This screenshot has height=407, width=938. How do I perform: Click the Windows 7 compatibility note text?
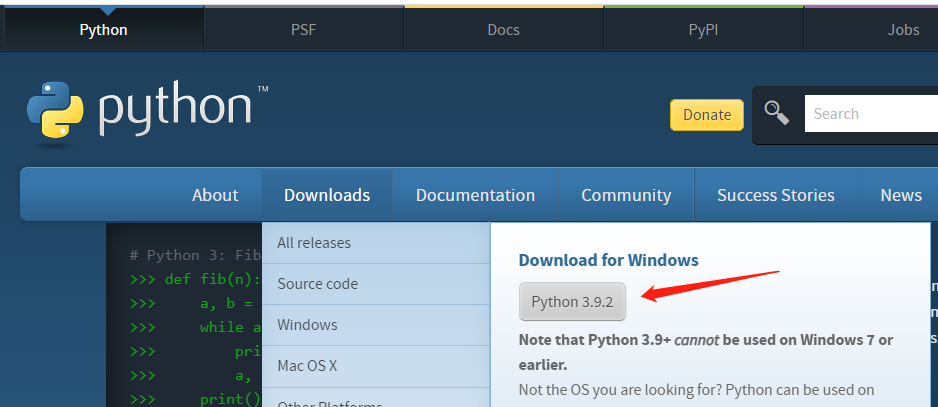tap(706, 353)
